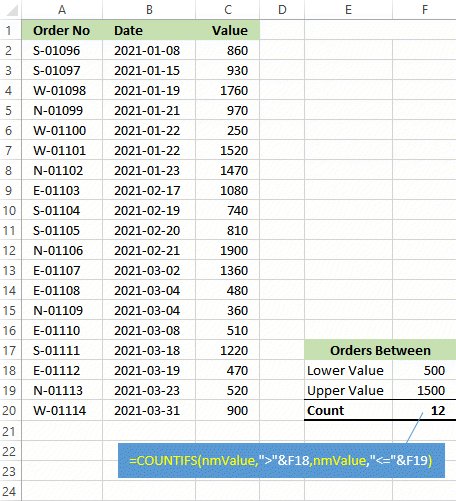Select order cell S-01096
456x501 pixels.
[62, 50]
